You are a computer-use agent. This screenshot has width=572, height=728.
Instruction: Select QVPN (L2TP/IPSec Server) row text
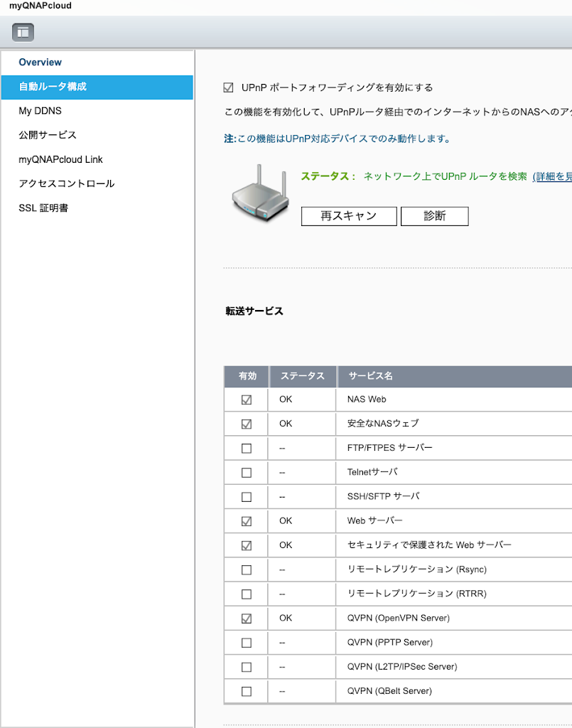click(402, 667)
